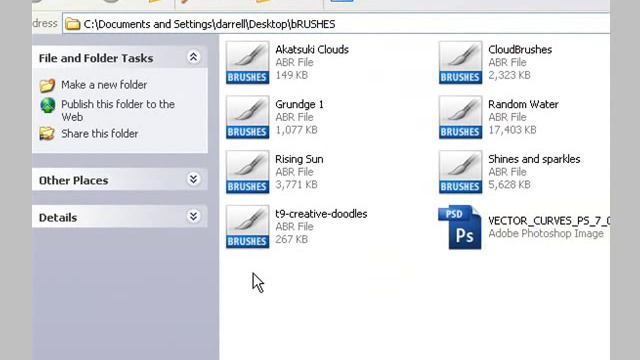Screen dimensions: 640x360
Task: Click the t9-creative-doodles file name
Action: (x=321, y=214)
